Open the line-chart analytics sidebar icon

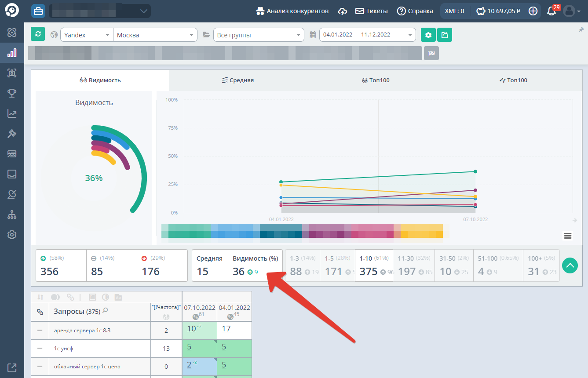click(x=12, y=113)
